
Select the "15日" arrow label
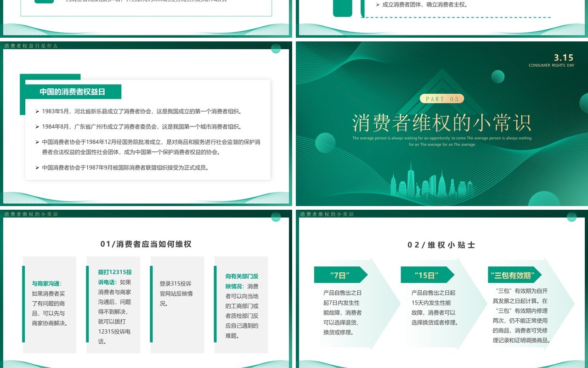pos(427,276)
